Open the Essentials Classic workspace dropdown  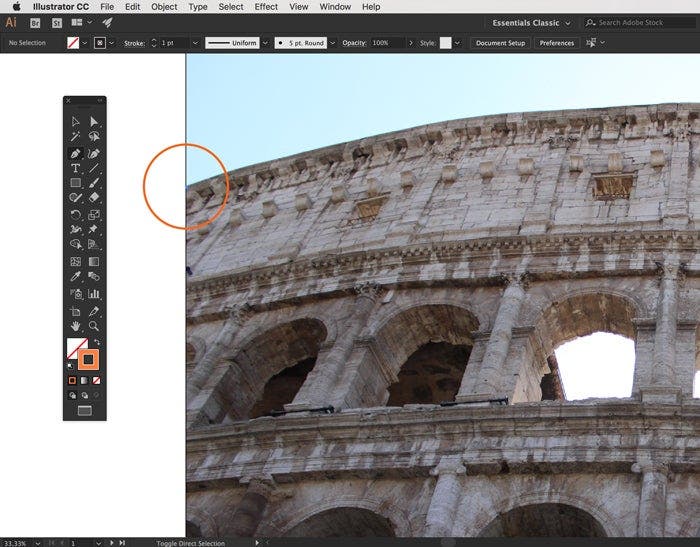[530, 22]
